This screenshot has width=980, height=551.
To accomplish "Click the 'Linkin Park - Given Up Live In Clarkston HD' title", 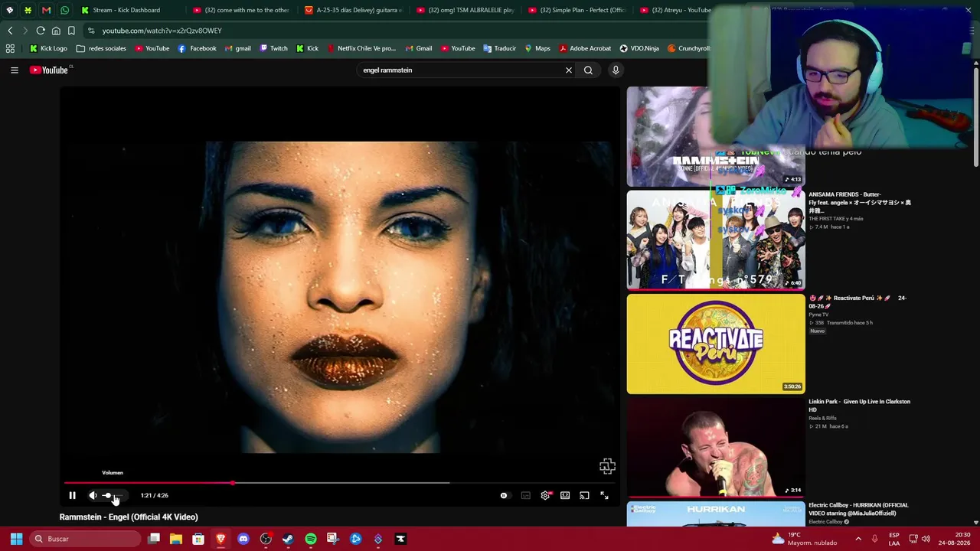I will tap(859, 406).
